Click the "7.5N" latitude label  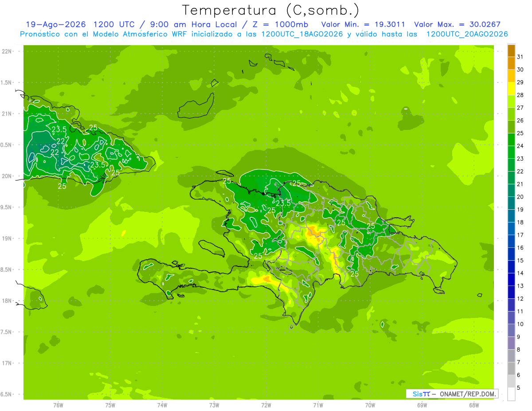[x=7, y=332]
